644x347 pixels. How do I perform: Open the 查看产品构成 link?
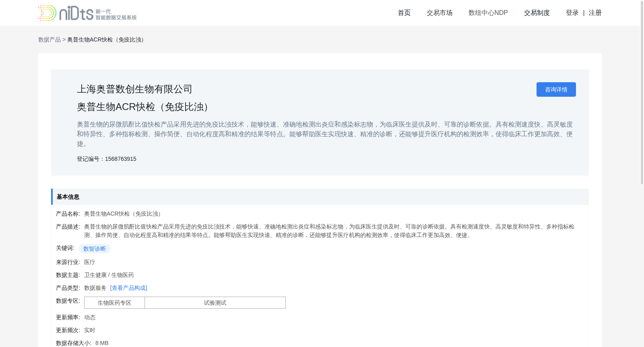[x=129, y=288]
